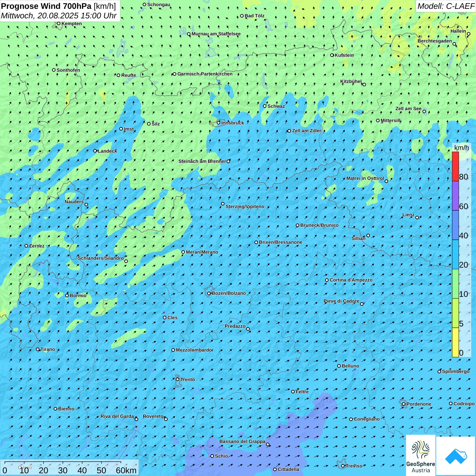Pick the Bozen/Bolzano marker dot
This screenshot has width=476, height=476.
click(209, 293)
